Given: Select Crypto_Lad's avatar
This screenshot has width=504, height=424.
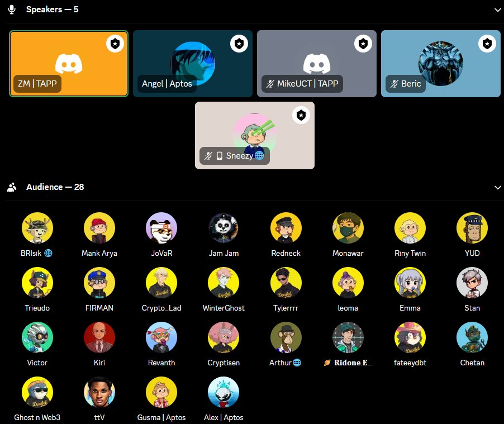Looking at the screenshot, I should click(161, 283).
